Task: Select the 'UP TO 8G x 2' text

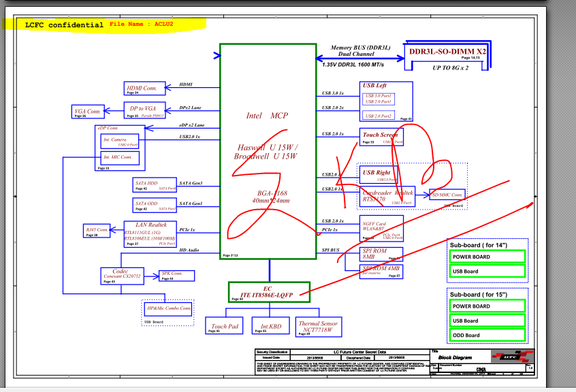Action: [x=450, y=68]
